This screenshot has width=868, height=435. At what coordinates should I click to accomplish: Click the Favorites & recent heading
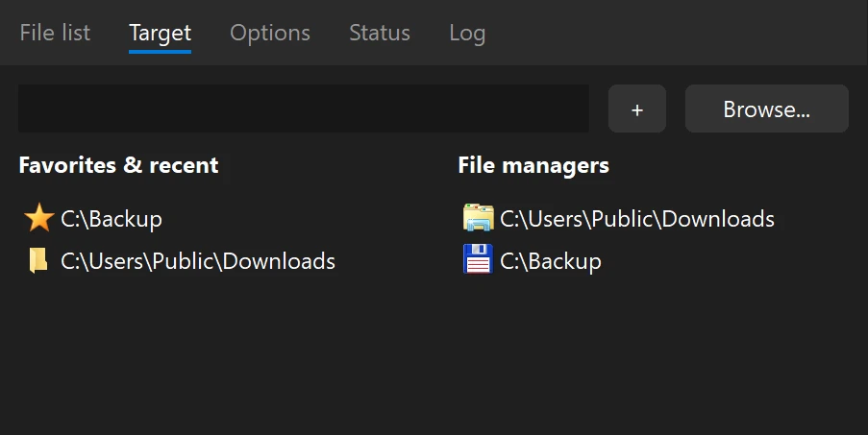(x=118, y=165)
